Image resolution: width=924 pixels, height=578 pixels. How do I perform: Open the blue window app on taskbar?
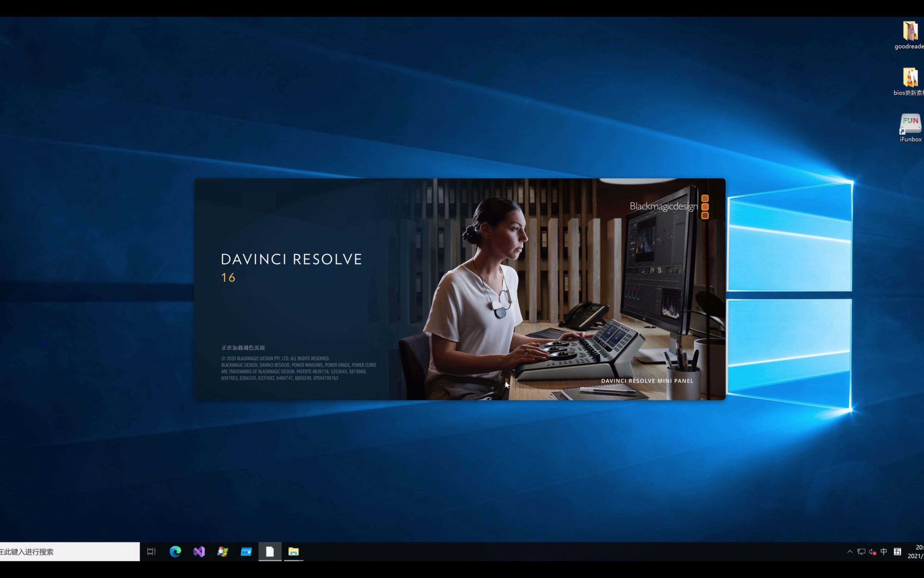coord(246,551)
